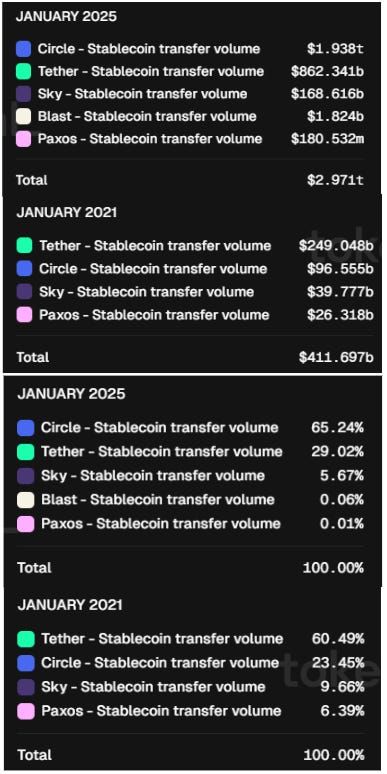Click the JANUARY 2021 heading above $249.048b
This screenshot has width=387, height=774.
pyautogui.click(x=67, y=212)
